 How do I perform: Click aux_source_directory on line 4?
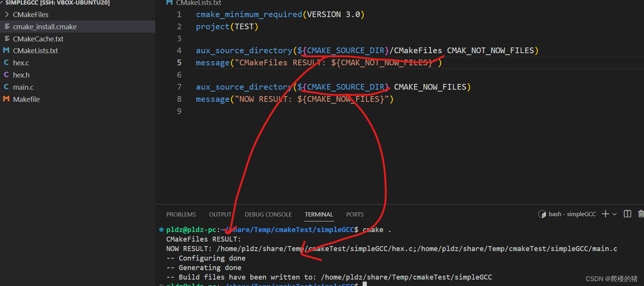(244, 51)
